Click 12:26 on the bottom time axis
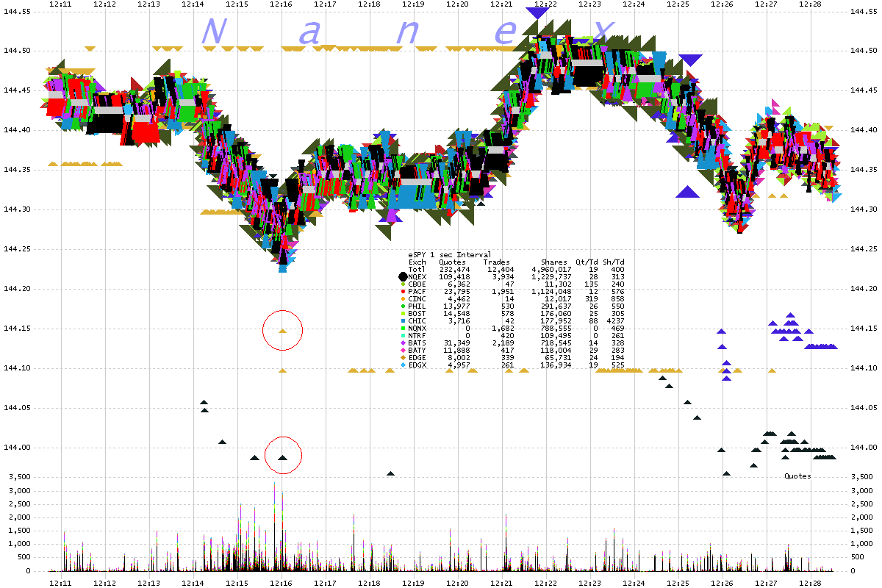Image resolution: width=882 pixels, height=588 pixels. pos(723,582)
